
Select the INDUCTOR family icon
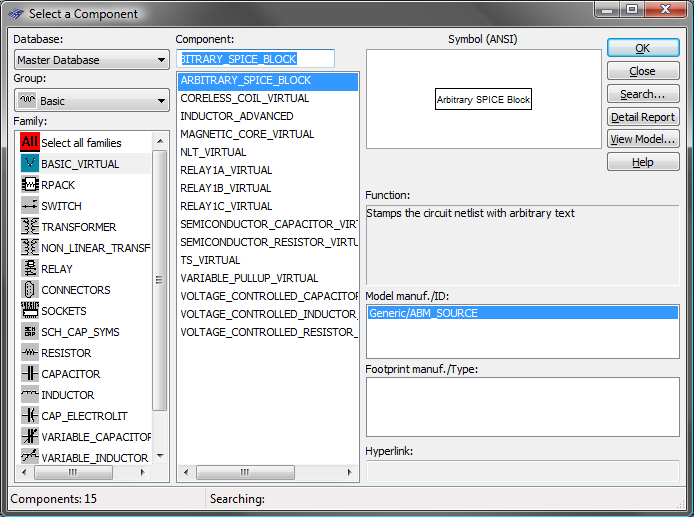pos(29,395)
